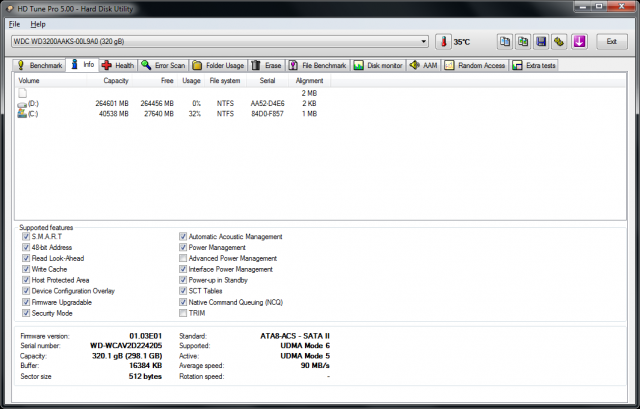Image resolution: width=640 pixels, height=409 pixels.
Task: Toggle Native Command Queuing (NCQ) checkbox
Action: click(x=182, y=302)
